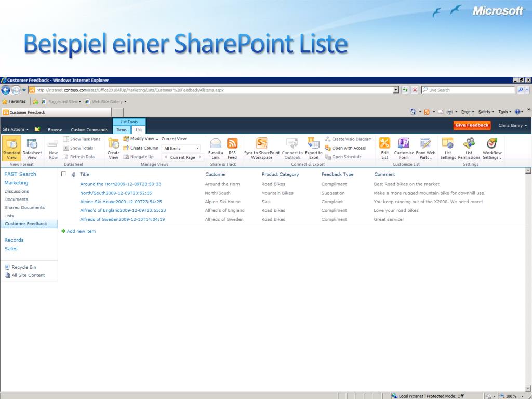Click the Give Feedback button
The width and height of the screenshot is (532, 399).
472,125
